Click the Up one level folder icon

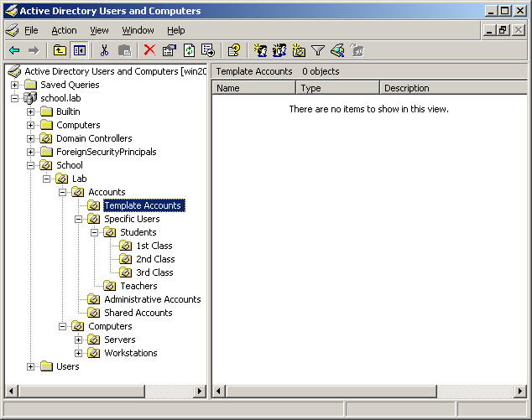coord(60,50)
